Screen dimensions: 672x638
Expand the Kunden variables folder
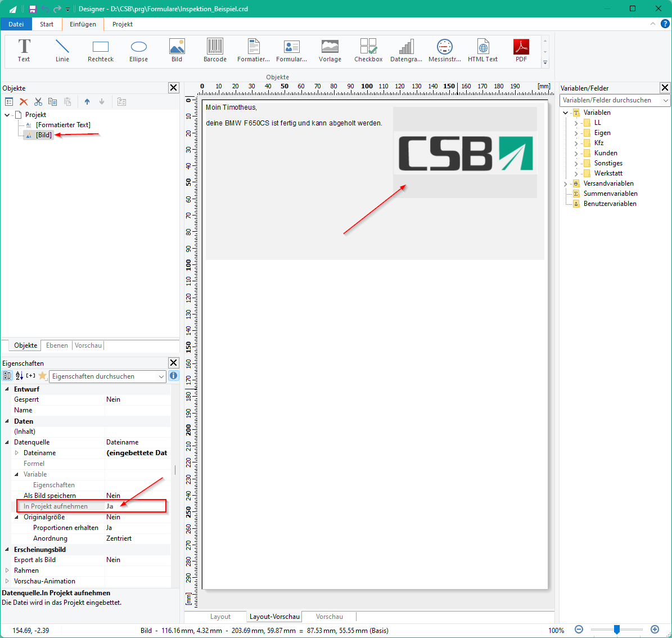(576, 153)
